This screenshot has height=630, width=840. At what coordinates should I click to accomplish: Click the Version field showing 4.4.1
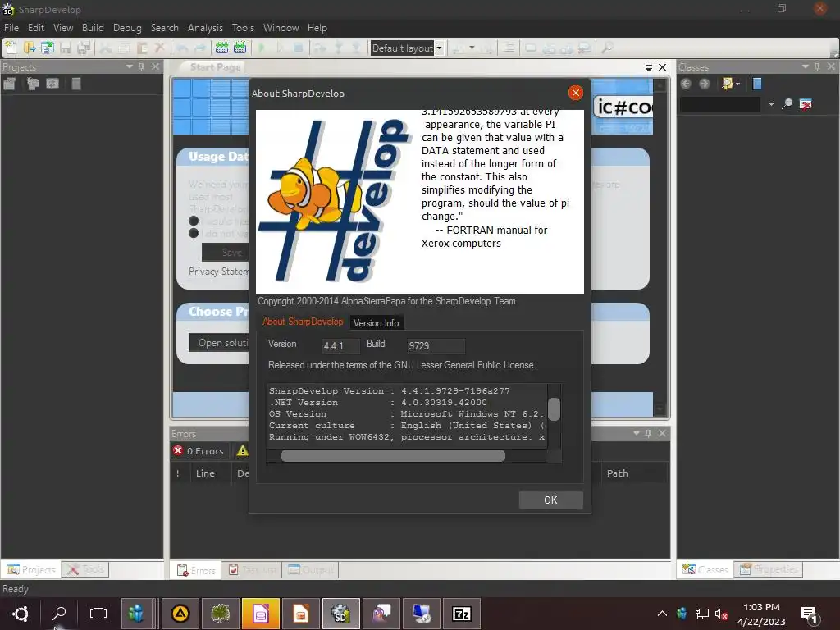coord(340,346)
